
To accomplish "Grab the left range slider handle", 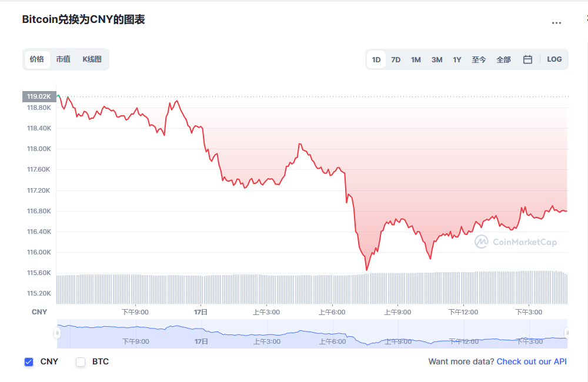I will pyautogui.click(x=57, y=333).
